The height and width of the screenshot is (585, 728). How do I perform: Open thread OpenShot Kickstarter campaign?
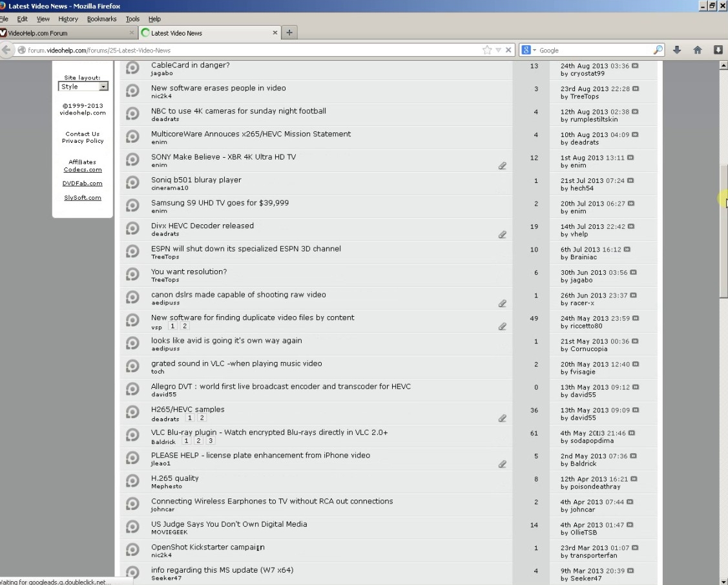(207, 547)
